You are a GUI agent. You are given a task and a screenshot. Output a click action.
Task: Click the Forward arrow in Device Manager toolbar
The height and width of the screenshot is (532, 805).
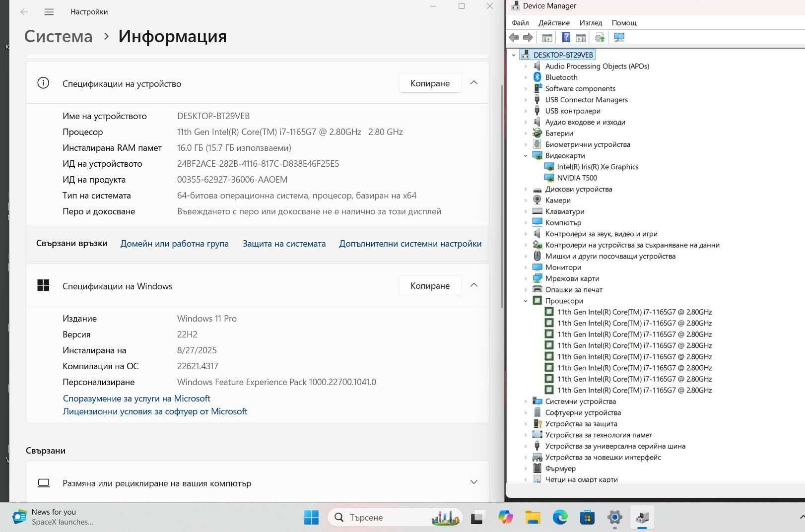click(528, 37)
